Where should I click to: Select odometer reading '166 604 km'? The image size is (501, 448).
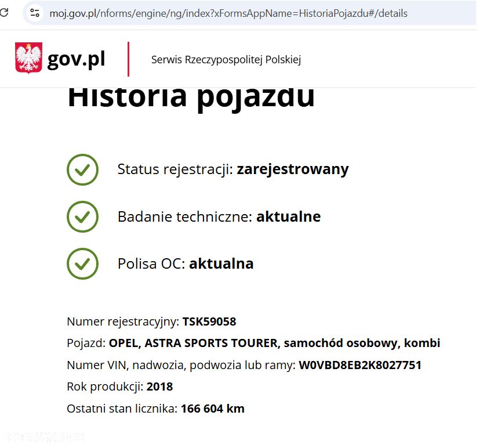click(x=213, y=409)
